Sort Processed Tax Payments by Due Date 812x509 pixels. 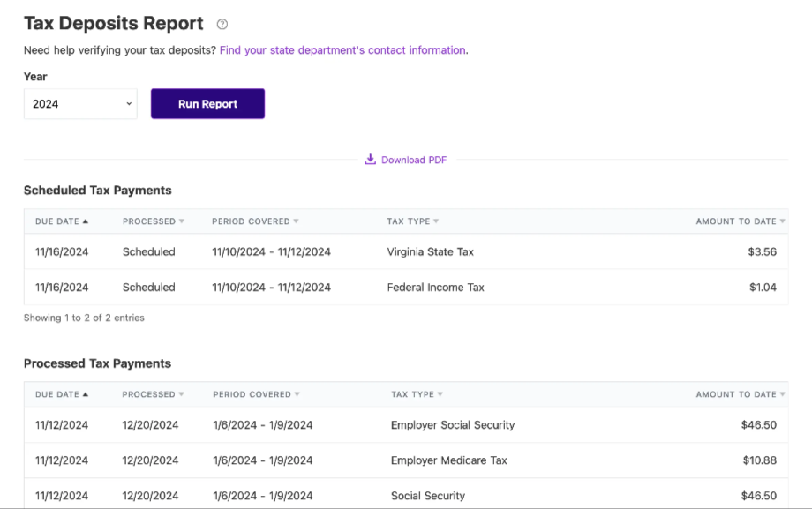(x=62, y=394)
